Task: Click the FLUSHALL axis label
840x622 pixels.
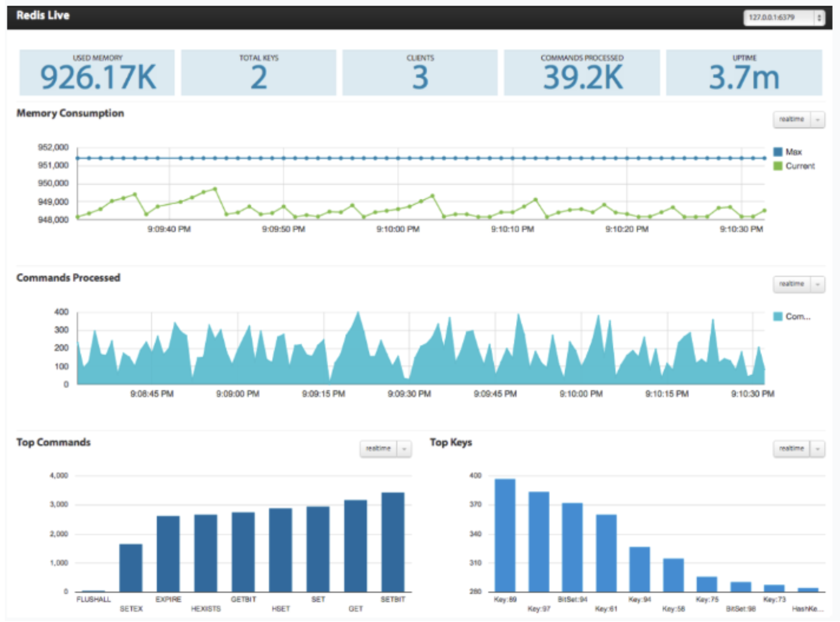Action: coord(93,600)
